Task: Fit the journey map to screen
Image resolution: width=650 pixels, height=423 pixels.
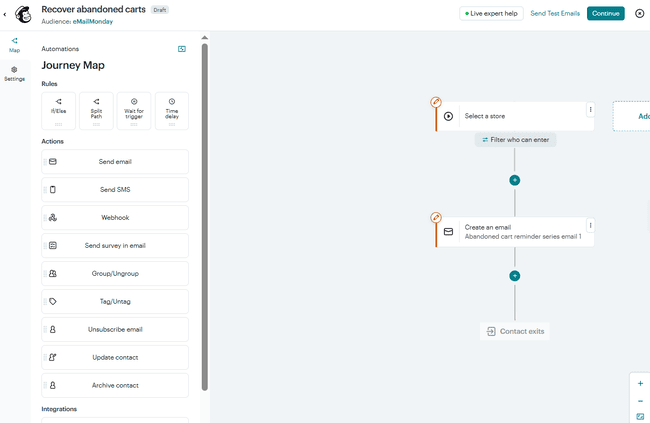Action: coord(640,416)
